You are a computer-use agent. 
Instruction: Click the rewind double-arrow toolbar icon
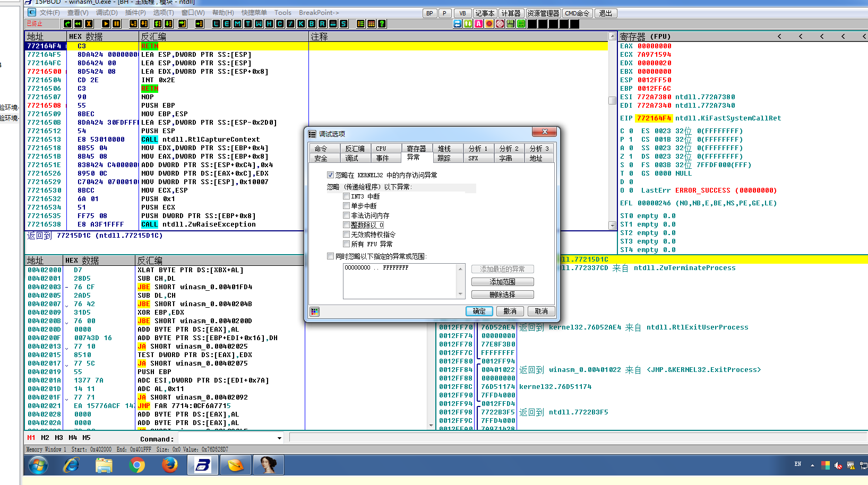pos(78,24)
